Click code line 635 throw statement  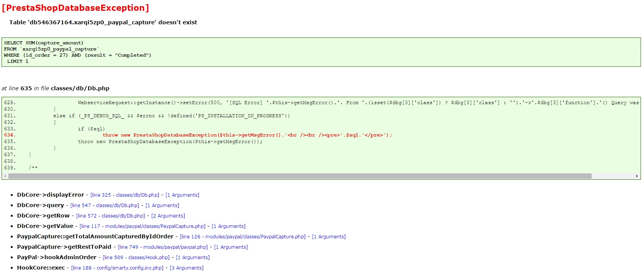(170, 142)
